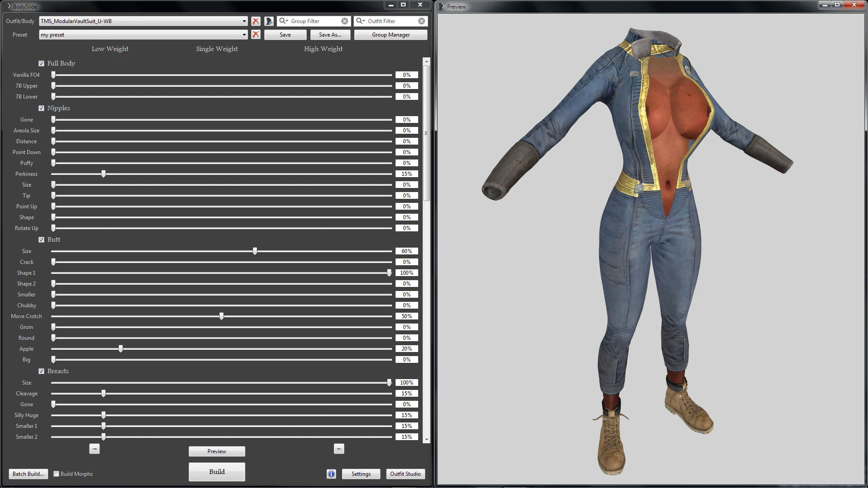Click the slider list scrollbar down arrow
The width and height of the screenshot is (868, 488).
coord(426,439)
